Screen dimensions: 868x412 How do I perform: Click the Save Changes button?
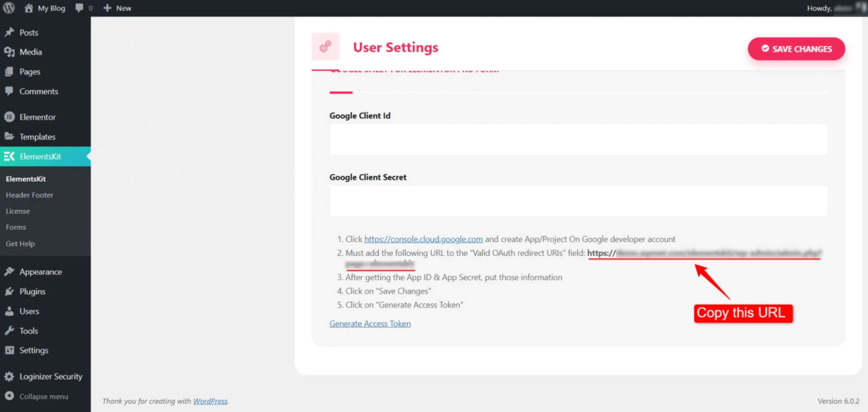796,49
